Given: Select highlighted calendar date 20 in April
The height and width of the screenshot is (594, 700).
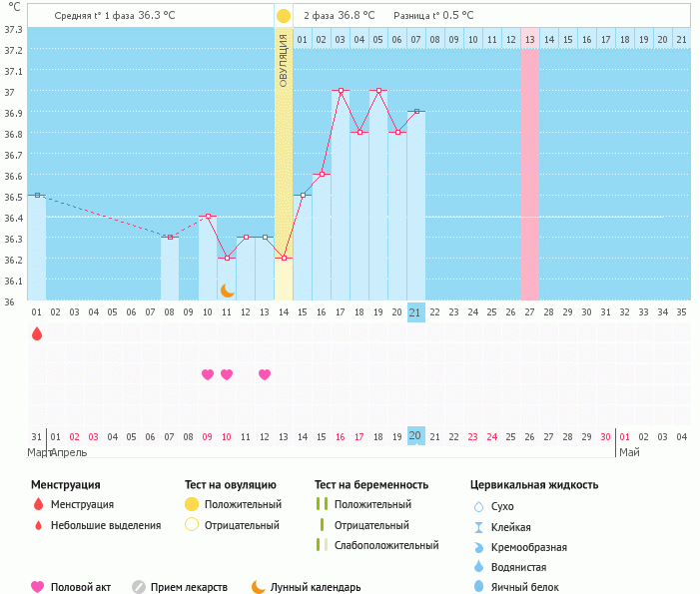Looking at the screenshot, I should click(415, 436).
